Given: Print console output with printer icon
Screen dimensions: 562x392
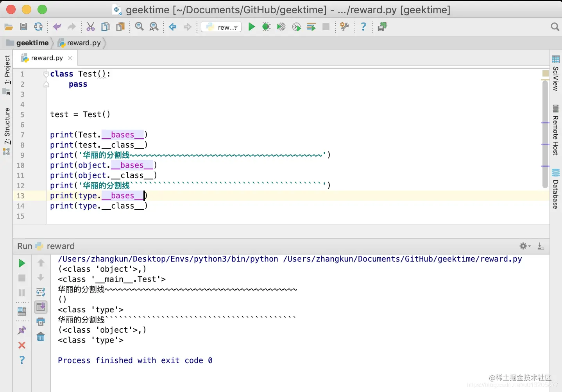Looking at the screenshot, I should point(41,322).
